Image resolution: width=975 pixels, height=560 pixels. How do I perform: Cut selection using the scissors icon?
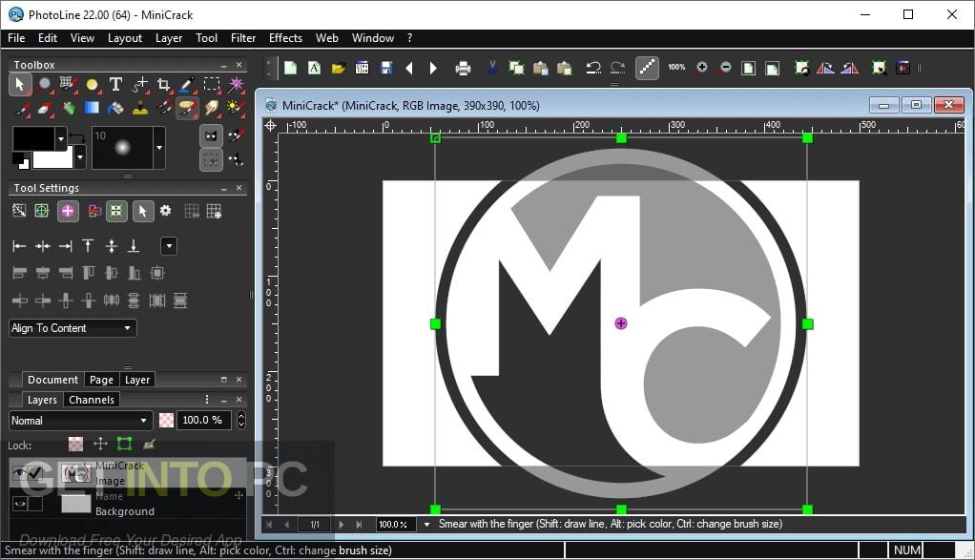(492, 68)
